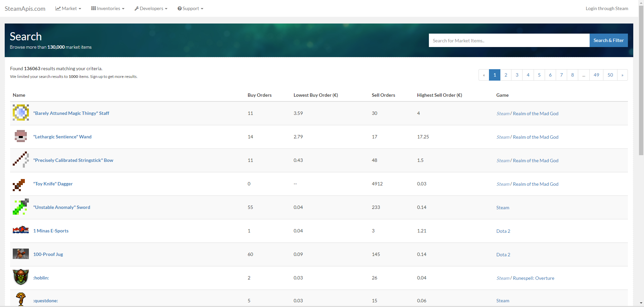Image resolution: width=644 pixels, height=307 pixels.
Task: Open the 100-Proof Jug thumbnail icon
Action: (21, 254)
